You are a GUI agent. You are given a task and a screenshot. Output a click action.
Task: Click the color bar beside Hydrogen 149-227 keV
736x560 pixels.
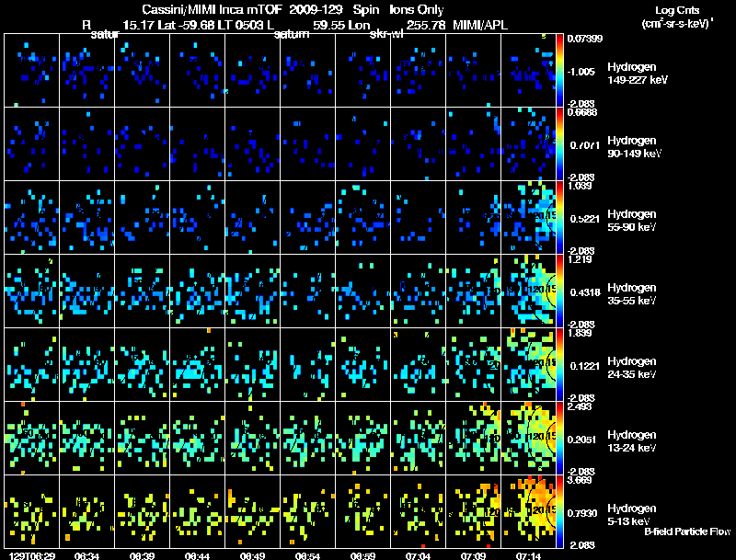pyautogui.click(x=559, y=71)
